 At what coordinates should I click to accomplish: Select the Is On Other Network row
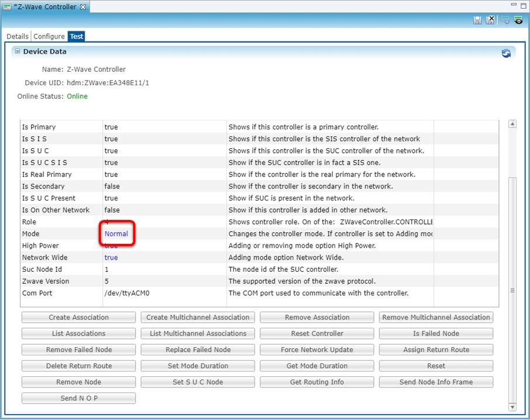(260, 210)
